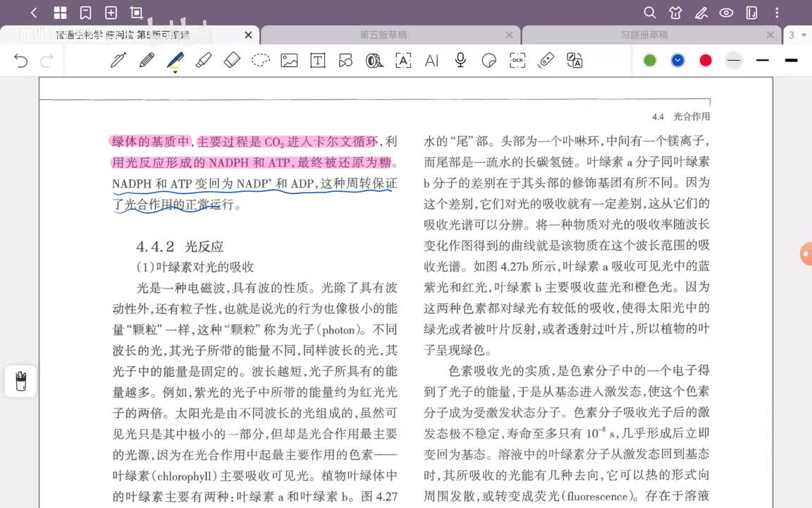Start audio recording with microphone
The height and width of the screenshot is (508, 812).
(x=460, y=60)
